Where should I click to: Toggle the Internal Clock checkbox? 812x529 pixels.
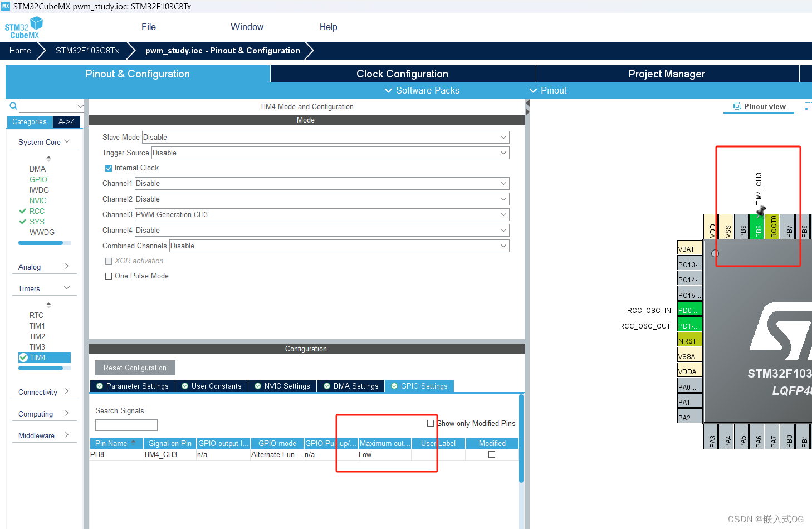click(x=109, y=168)
